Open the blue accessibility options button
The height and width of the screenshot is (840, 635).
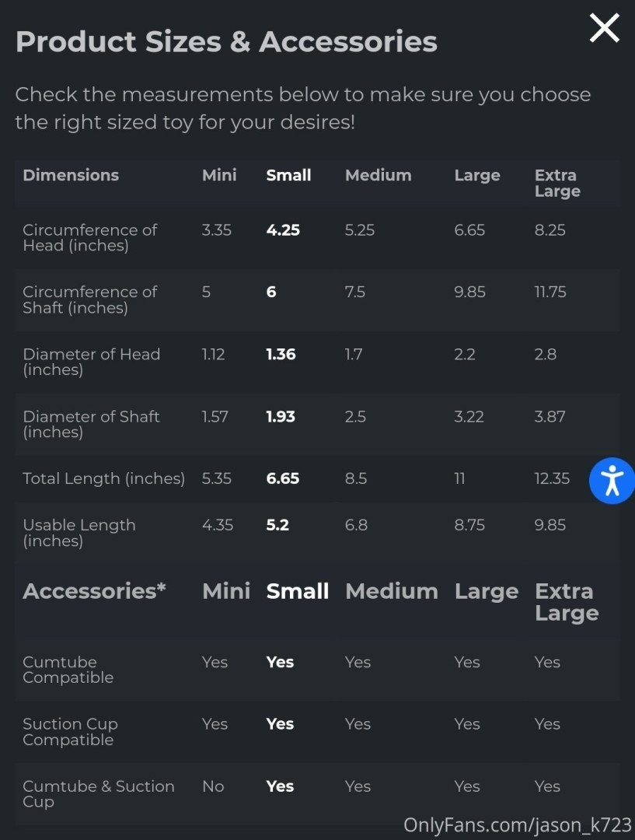pos(612,480)
